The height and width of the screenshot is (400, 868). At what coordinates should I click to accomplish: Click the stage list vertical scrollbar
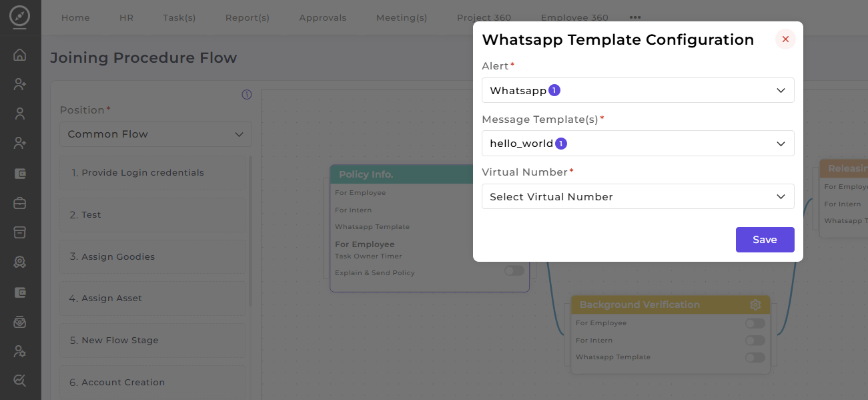[x=251, y=230]
